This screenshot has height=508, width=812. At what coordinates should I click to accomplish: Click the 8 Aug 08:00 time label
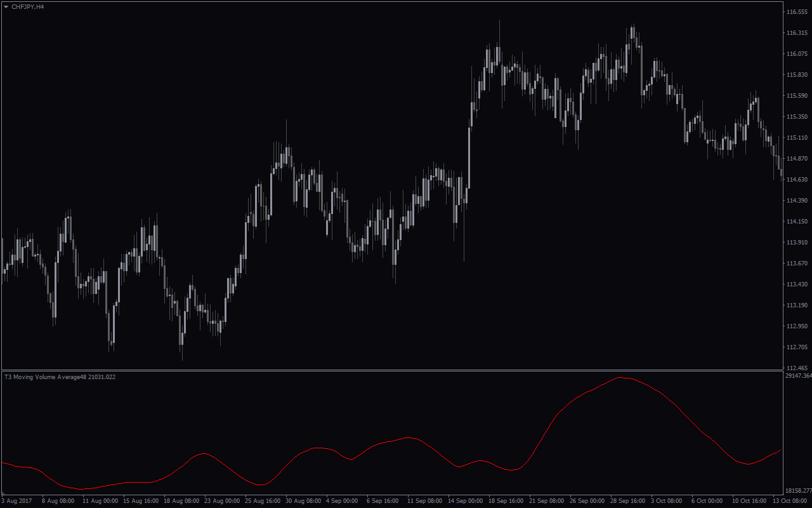tap(58, 501)
